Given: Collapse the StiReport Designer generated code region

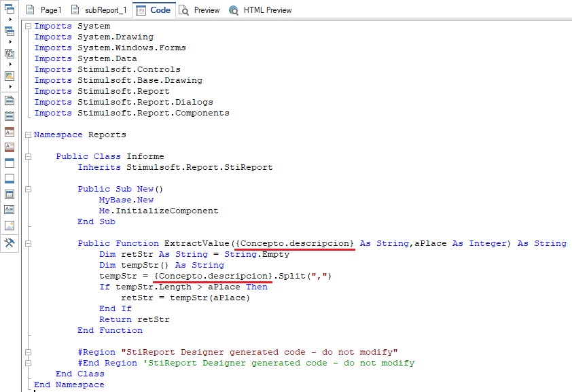Looking at the screenshot, I should point(27,352).
